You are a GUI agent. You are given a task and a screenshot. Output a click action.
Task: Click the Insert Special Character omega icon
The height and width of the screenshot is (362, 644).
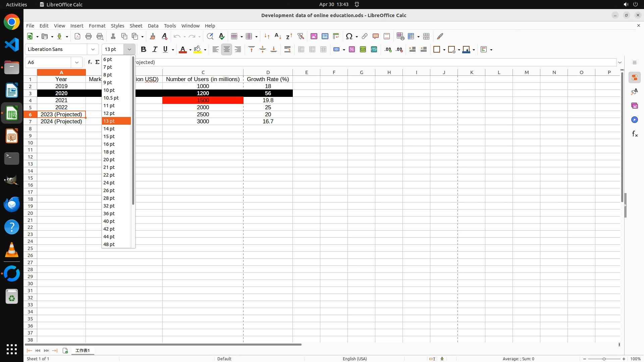(x=349, y=36)
